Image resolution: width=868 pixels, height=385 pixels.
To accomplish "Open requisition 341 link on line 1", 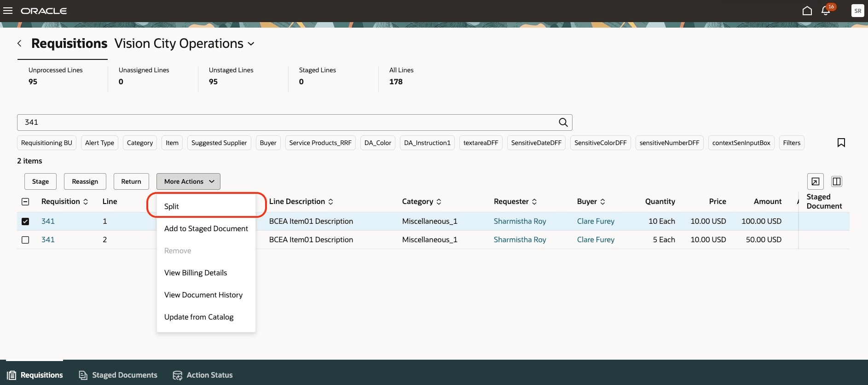I will coord(48,222).
